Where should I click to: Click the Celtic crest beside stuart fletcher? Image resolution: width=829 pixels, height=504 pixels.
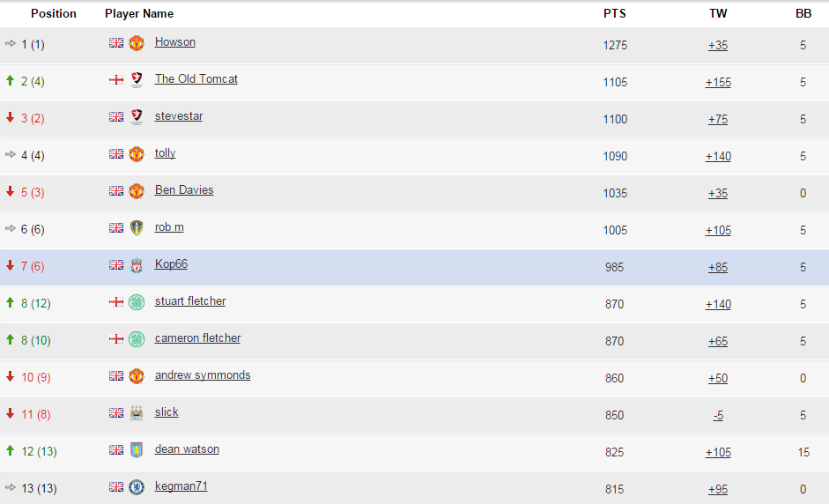137,302
